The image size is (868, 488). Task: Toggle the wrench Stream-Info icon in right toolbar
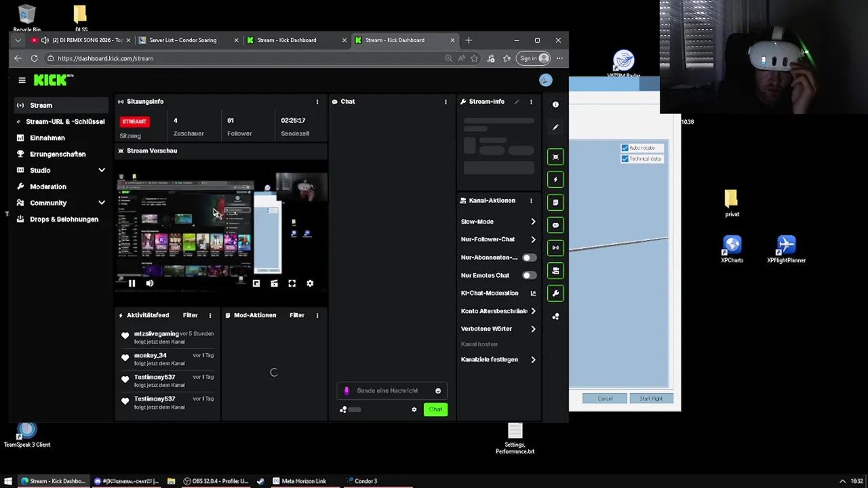pos(555,293)
